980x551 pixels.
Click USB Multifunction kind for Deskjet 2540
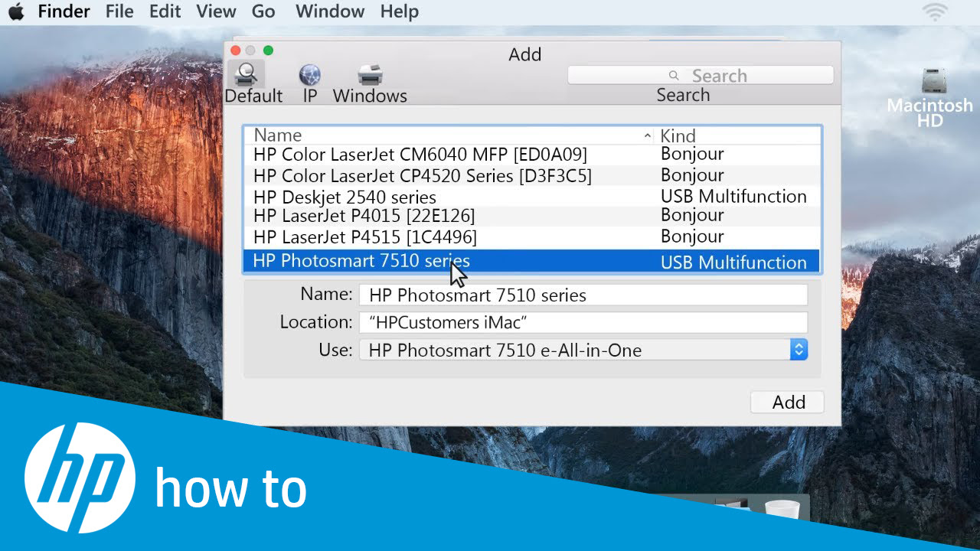[733, 197]
